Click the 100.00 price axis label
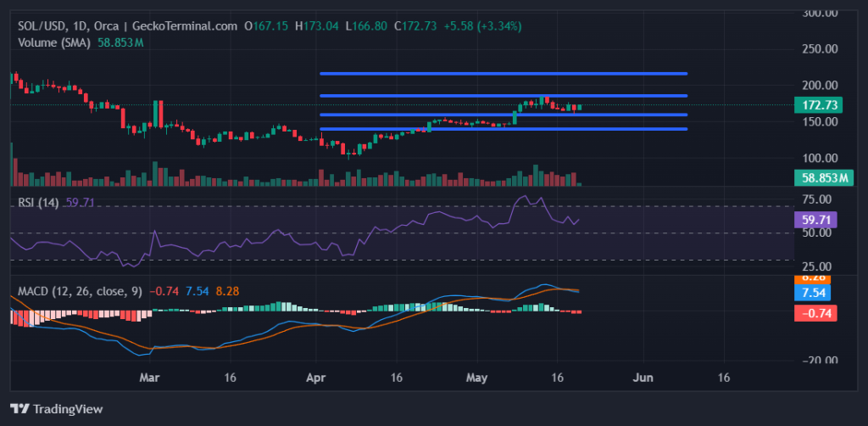The image size is (868, 426). pyautogui.click(x=821, y=158)
